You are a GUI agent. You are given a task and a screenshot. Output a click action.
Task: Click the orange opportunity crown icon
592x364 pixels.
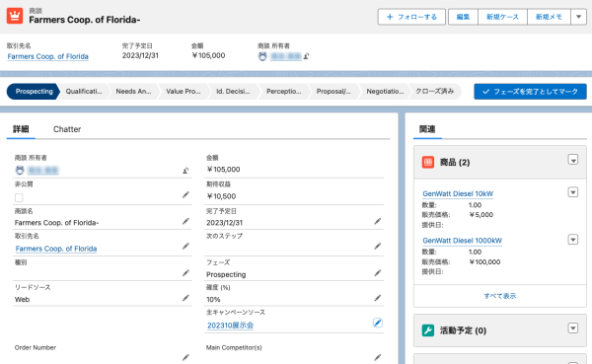click(x=15, y=16)
